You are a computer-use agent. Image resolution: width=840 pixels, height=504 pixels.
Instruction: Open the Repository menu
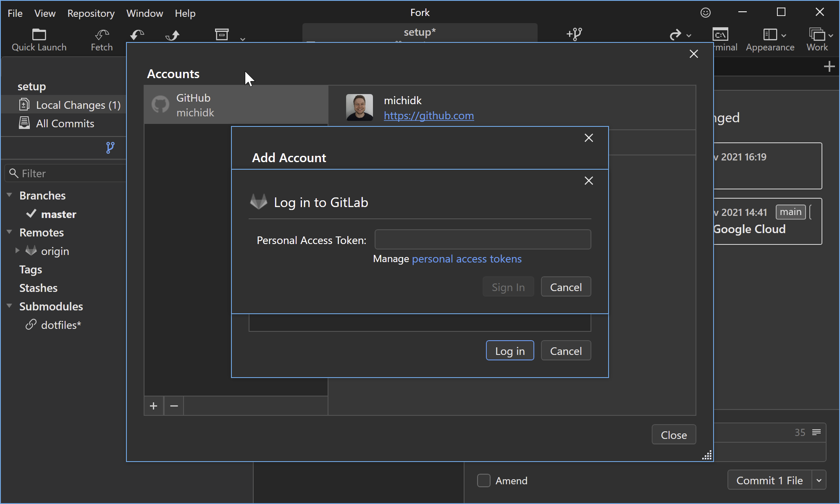91,13
